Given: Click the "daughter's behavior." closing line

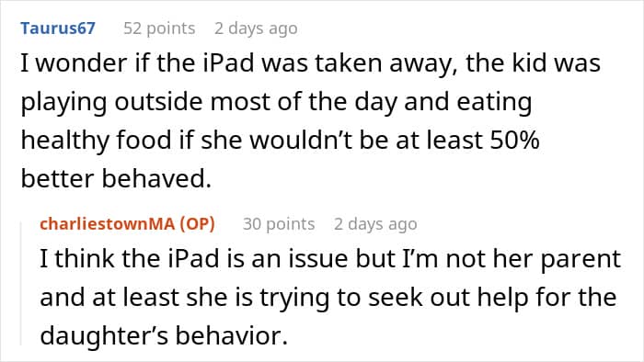Looking at the screenshot, I should 164,335.
